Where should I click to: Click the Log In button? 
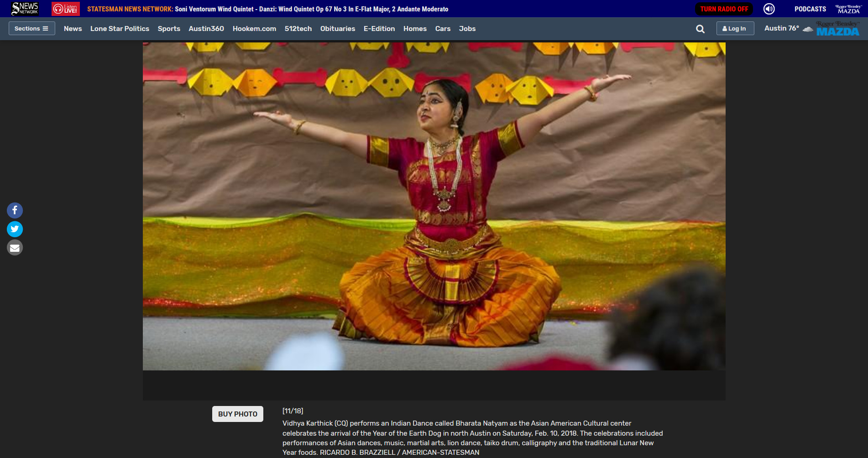pyautogui.click(x=735, y=28)
